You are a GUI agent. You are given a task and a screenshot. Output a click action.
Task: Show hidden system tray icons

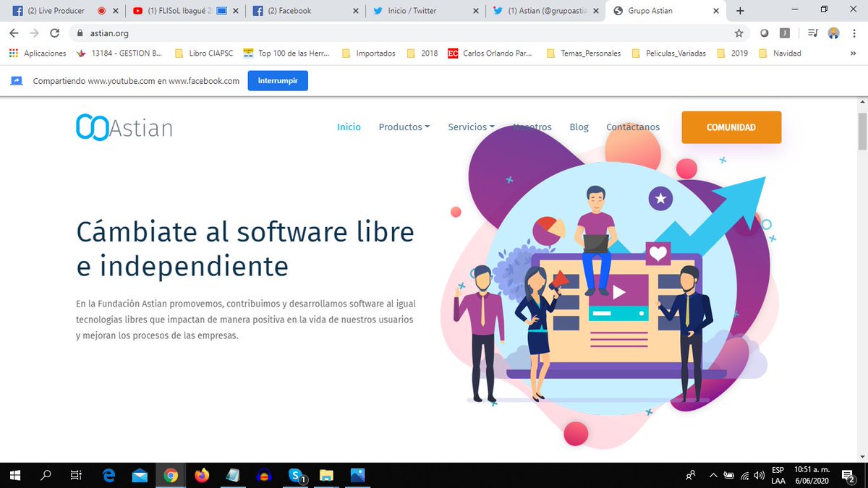pos(713,475)
